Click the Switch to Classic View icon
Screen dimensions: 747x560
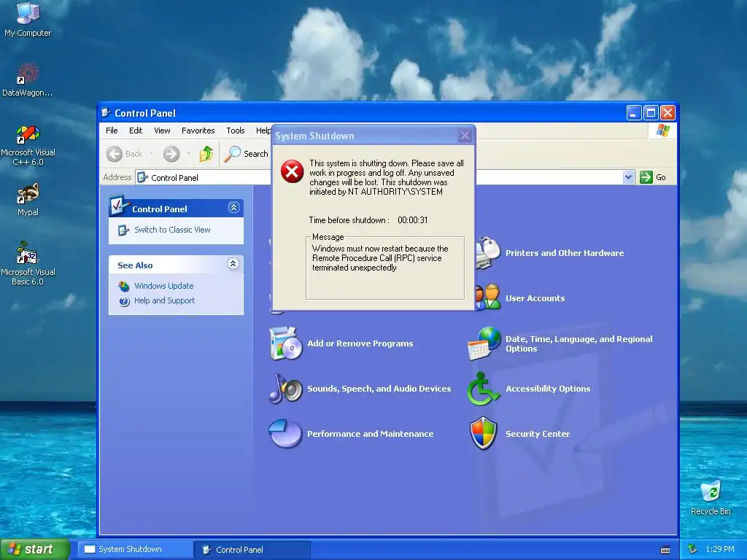click(123, 230)
